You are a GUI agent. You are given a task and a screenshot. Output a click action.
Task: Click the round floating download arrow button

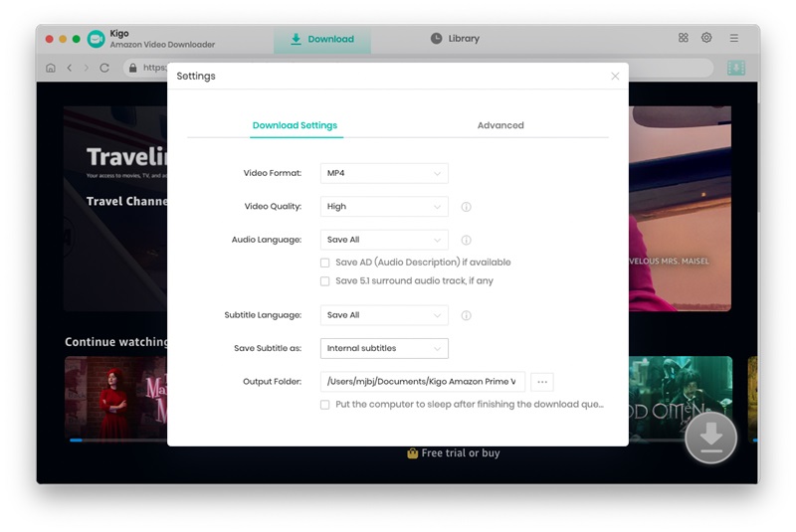[x=710, y=438]
